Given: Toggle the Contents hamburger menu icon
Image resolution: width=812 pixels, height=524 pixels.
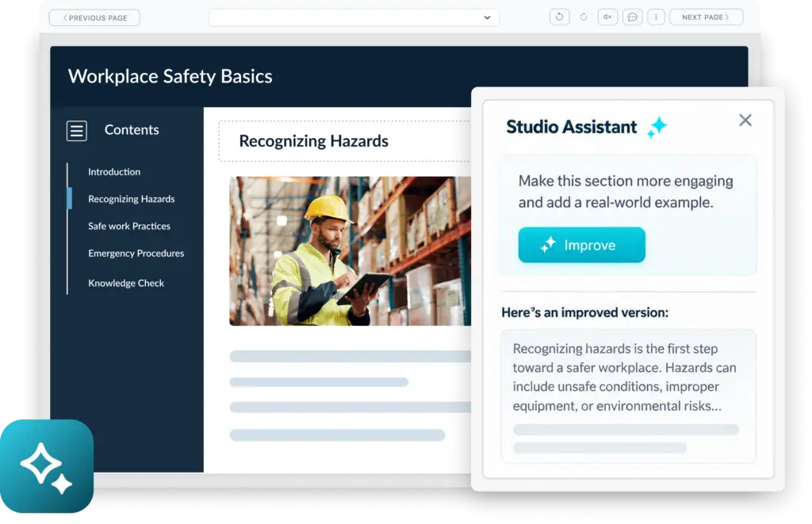Looking at the screenshot, I should tap(77, 131).
